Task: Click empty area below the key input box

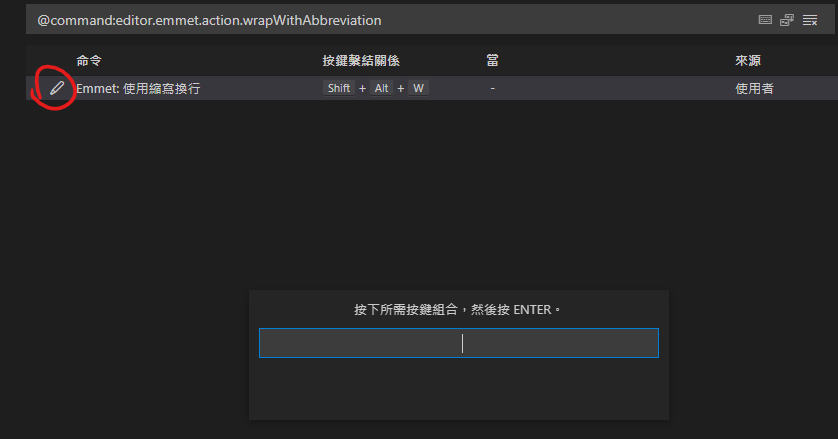Action: coord(458,390)
